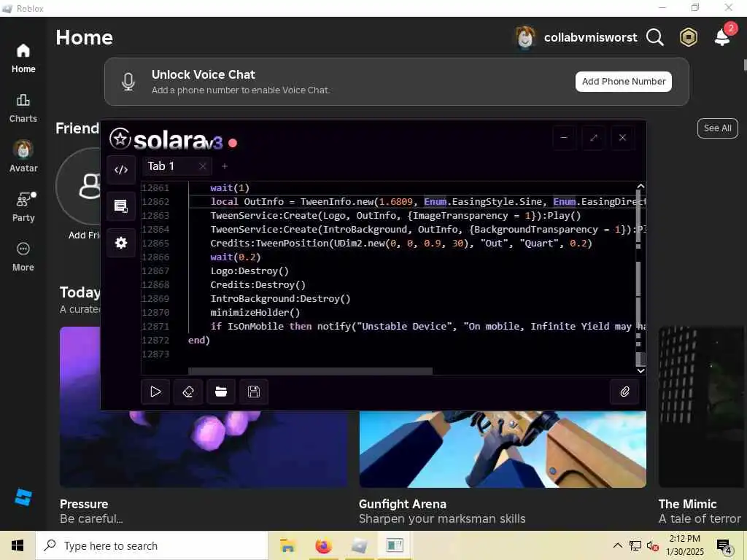Open the More sidebar menu
This screenshot has height=560, width=747.
coord(23,257)
